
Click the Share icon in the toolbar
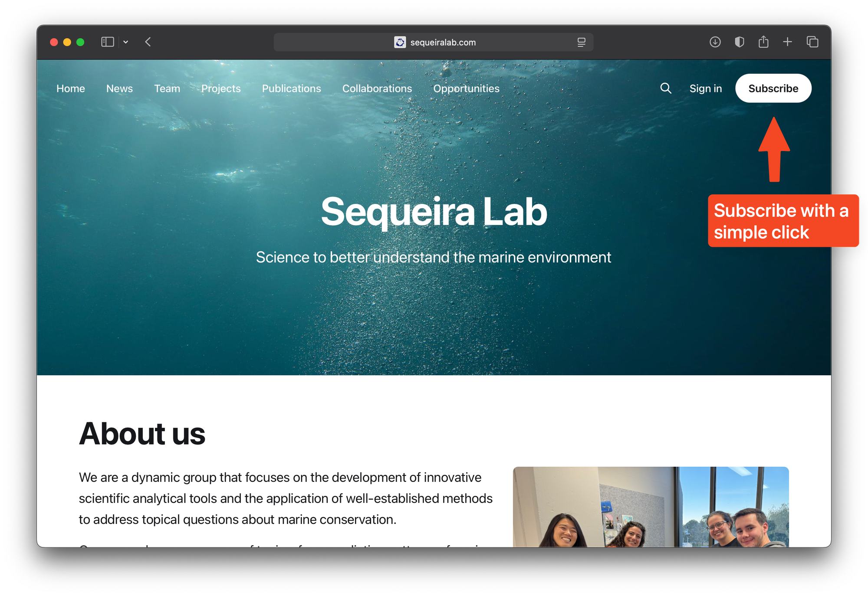click(763, 42)
